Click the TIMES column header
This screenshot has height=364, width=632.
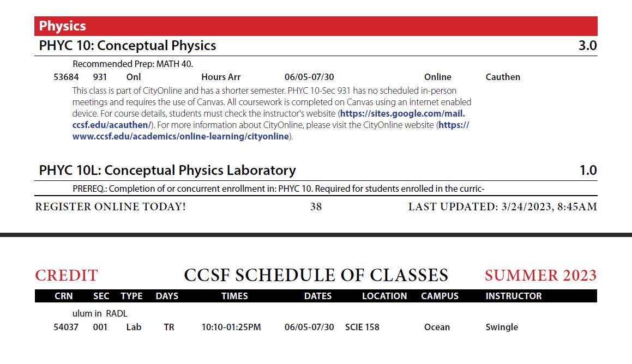[234, 296]
